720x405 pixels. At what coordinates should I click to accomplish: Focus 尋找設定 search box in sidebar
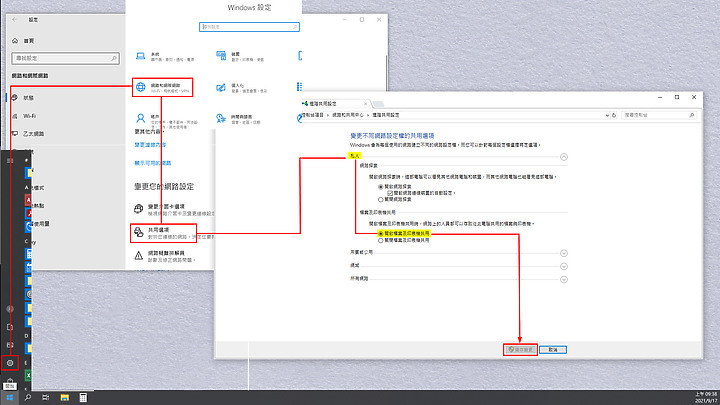tap(66, 58)
